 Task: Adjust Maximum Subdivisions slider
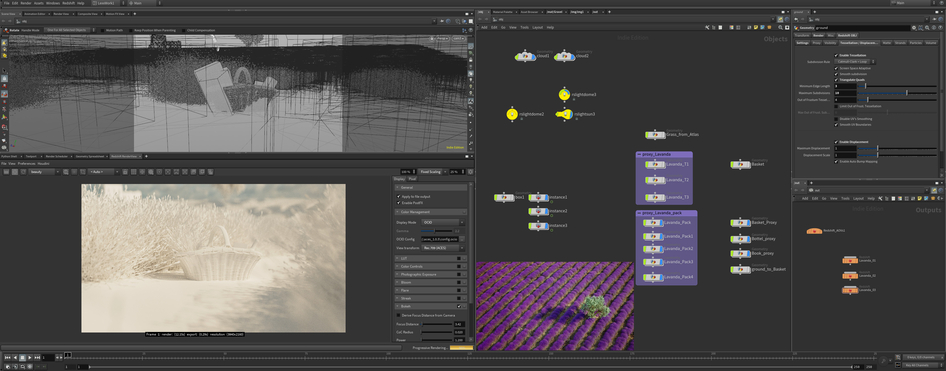tap(897, 93)
